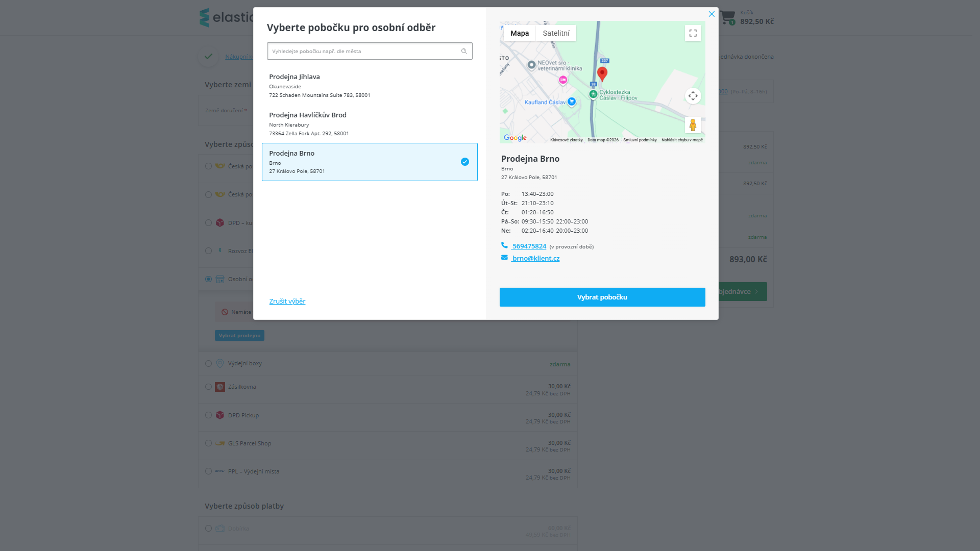Switch map to Mapa view

(x=520, y=33)
